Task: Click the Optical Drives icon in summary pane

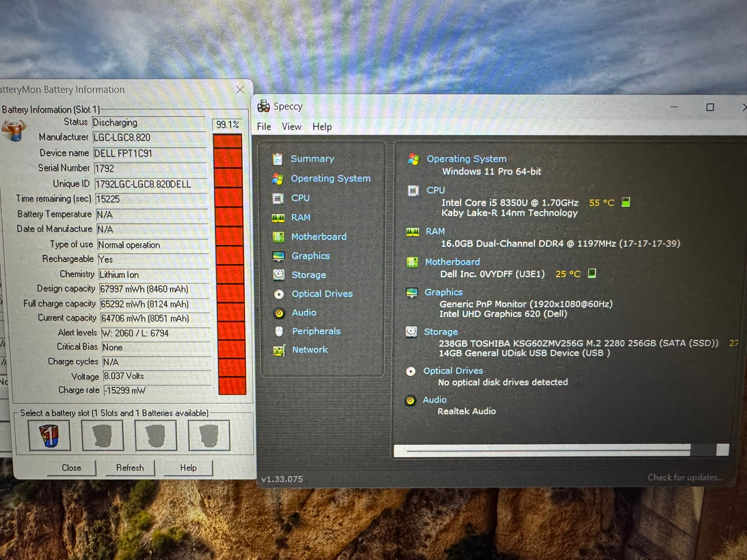Action: 411,371
